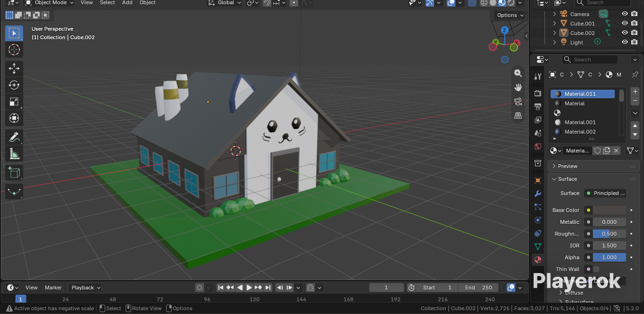Screen dimensions: 644x314
Task: Open the Material properties tab
Action: pyautogui.click(x=537, y=260)
